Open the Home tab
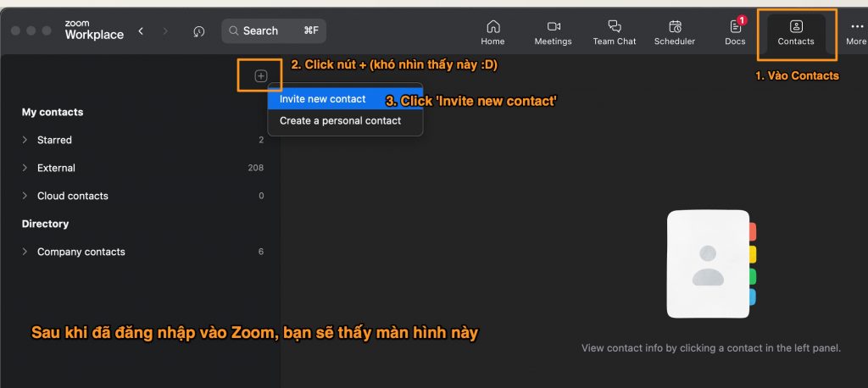The image size is (868, 388). pos(492,33)
